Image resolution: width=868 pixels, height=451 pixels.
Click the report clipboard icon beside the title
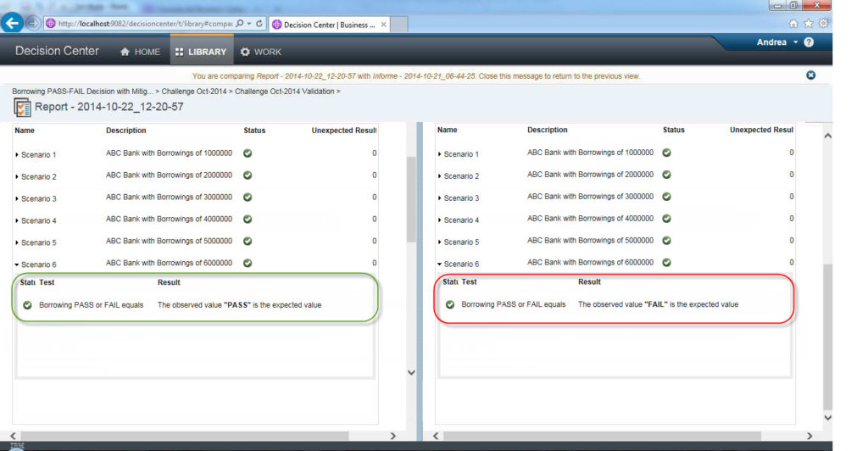tap(22, 107)
